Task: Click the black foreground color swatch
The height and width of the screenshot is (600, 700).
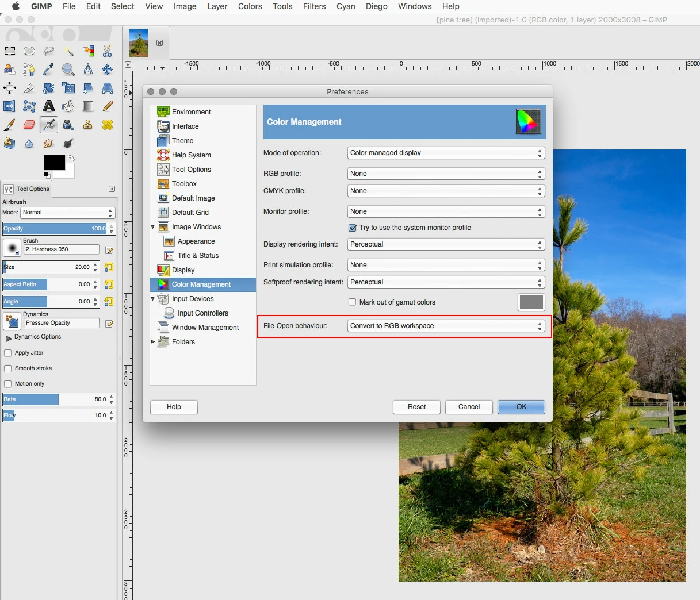Action: click(x=54, y=163)
